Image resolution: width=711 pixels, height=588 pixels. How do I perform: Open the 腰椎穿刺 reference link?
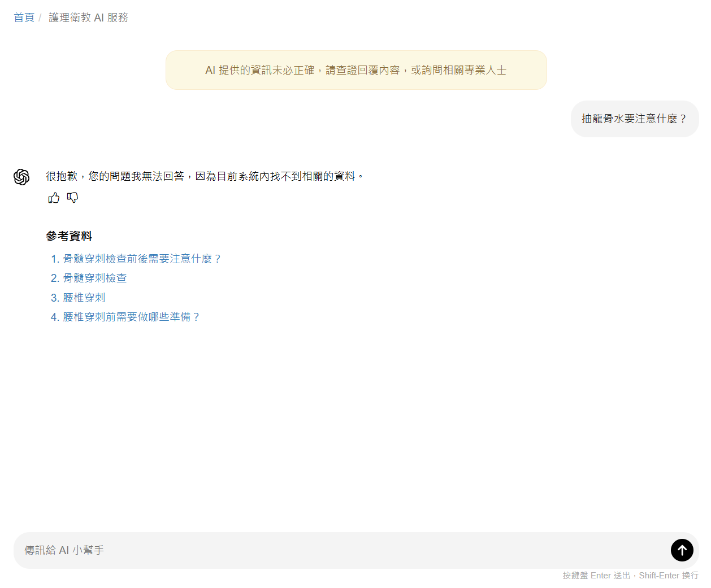[84, 298]
